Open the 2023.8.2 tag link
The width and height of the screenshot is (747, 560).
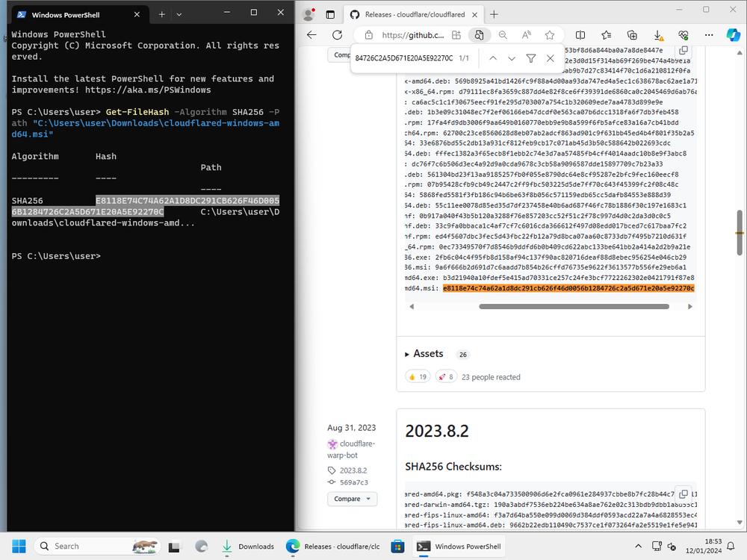point(353,470)
